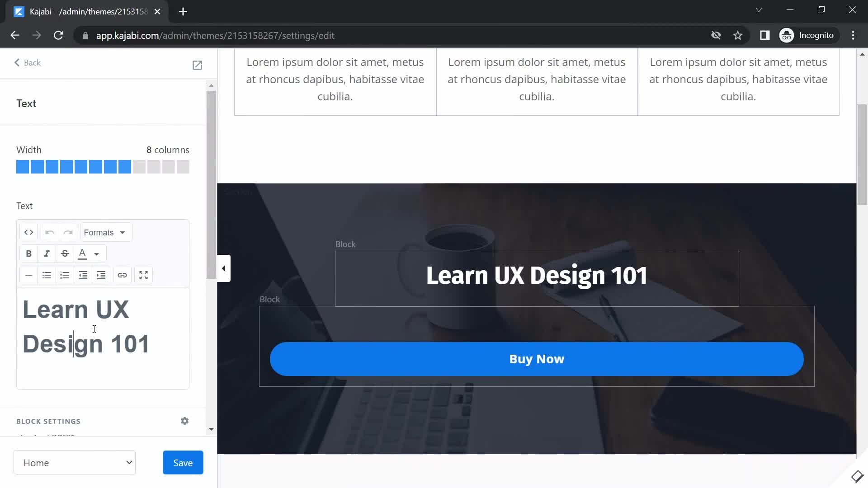Click the preview page scrollbar thumb
The width and height of the screenshot is (868, 488).
(862, 155)
